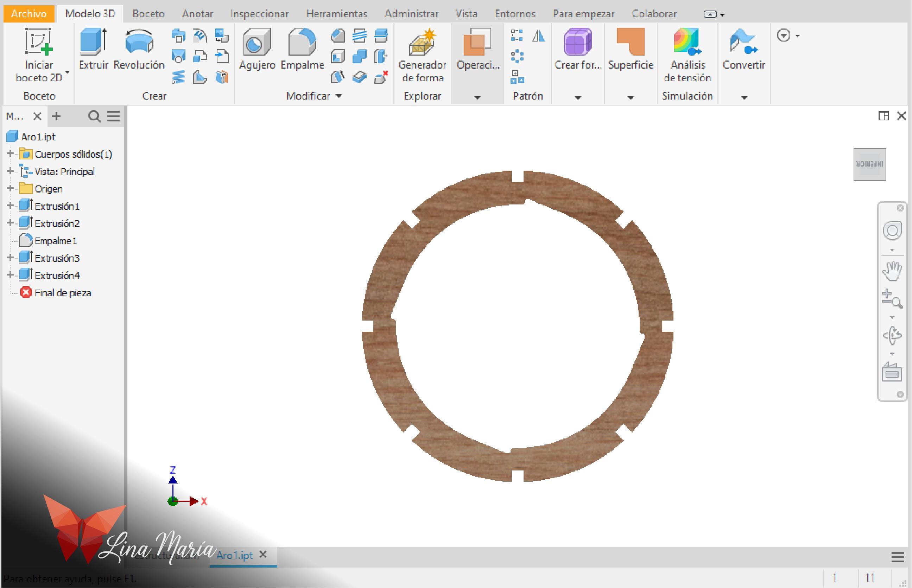This screenshot has width=912, height=588.
Task: Activate the Zoom navigation tool
Action: point(892,299)
